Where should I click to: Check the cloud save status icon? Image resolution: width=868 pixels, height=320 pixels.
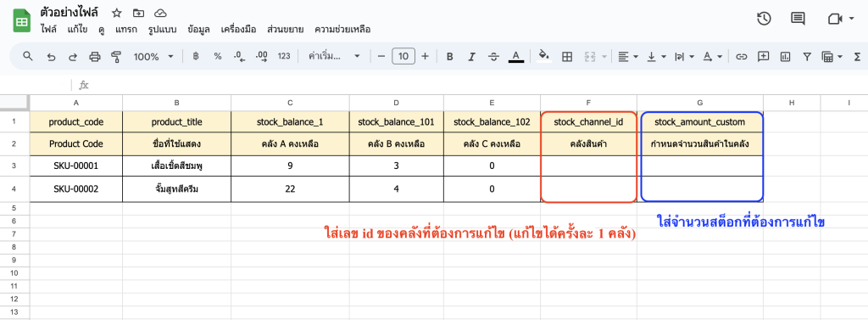[160, 13]
